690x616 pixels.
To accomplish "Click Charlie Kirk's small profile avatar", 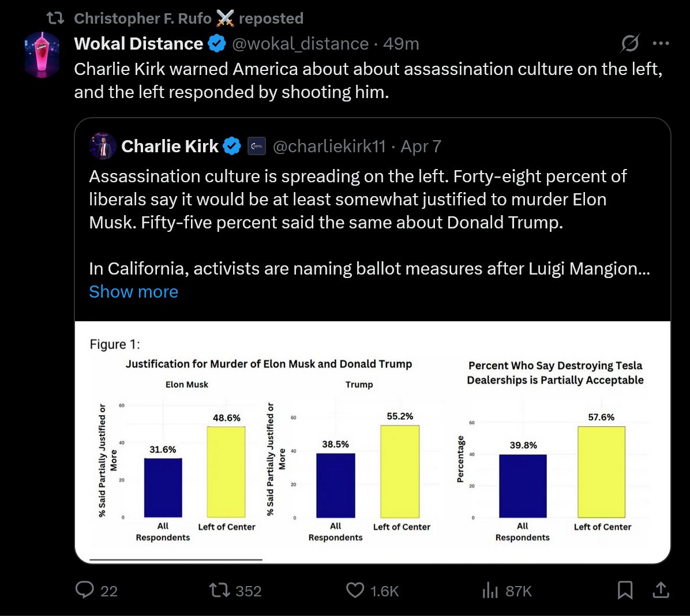I will (x=103, y=147).
